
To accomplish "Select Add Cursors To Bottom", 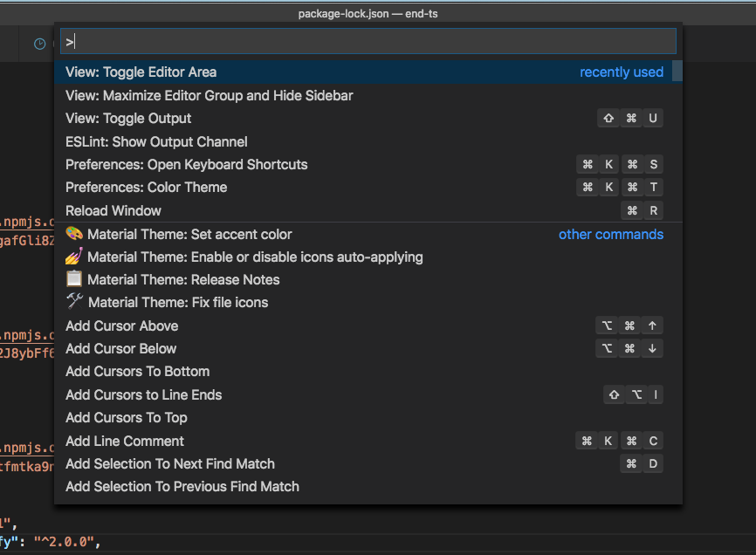I will click(368, 372).
